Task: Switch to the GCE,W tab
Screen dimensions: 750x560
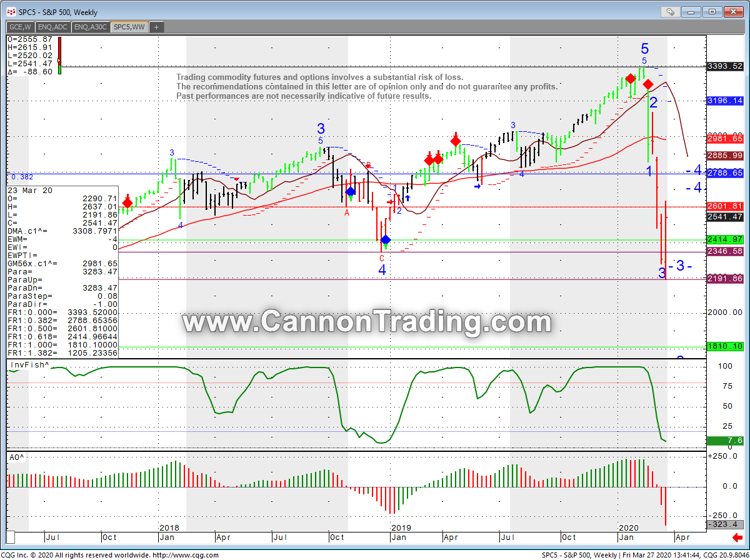Action: pos(20,27)
